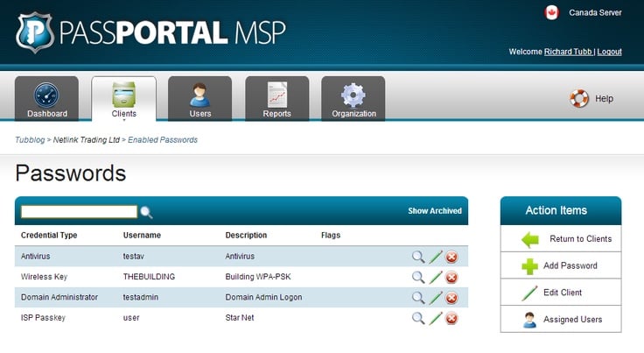Viewport: 644px width, 353px height.
Task: Select the username testav cell
Action: (x=134, y=257)
